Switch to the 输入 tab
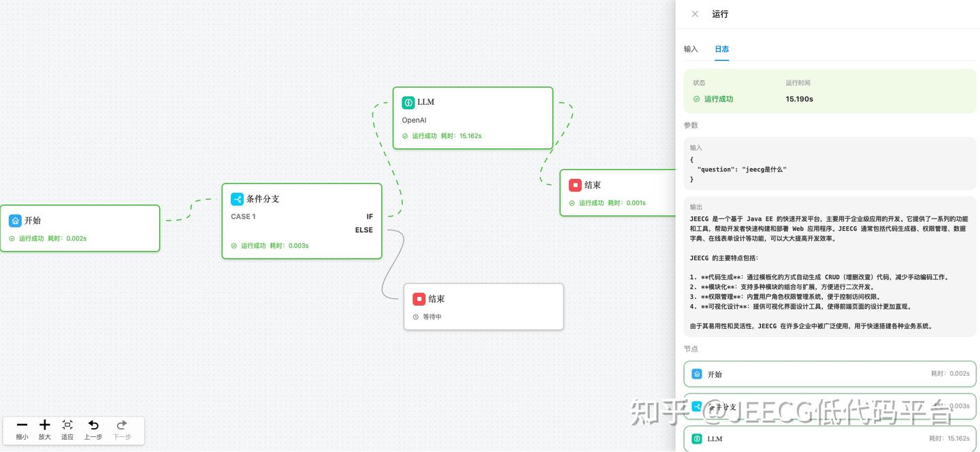Viewport: 980px width, 452px height. point(691,49)
